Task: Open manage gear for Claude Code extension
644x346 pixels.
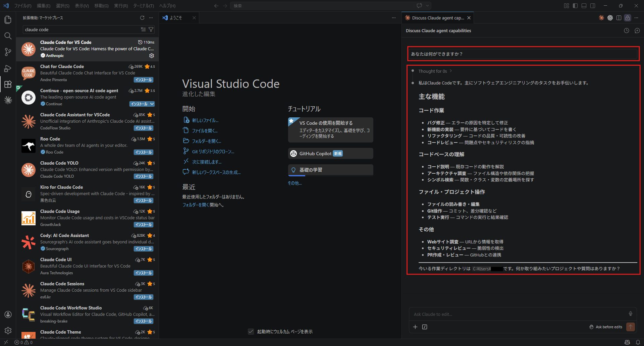Action: pyautogui.click(x=152, y=56)
